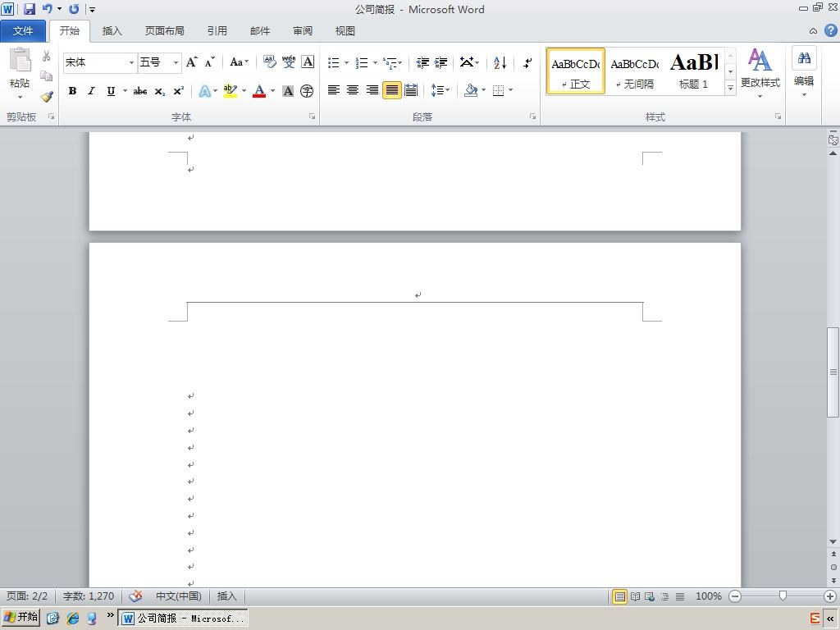Align text to the left
840x630 pixels.
pos(333,90)
